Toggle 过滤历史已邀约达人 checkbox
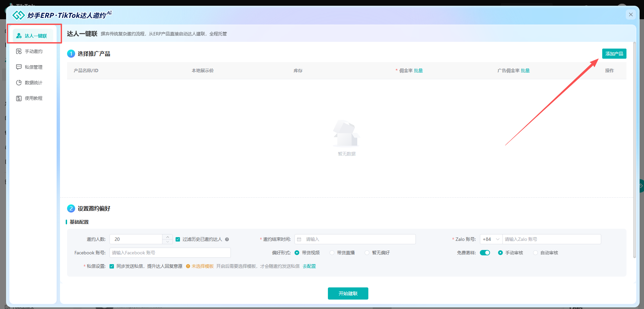Image resolution: width=644 pixels, height=309 pixels. [x=178, y=239]
